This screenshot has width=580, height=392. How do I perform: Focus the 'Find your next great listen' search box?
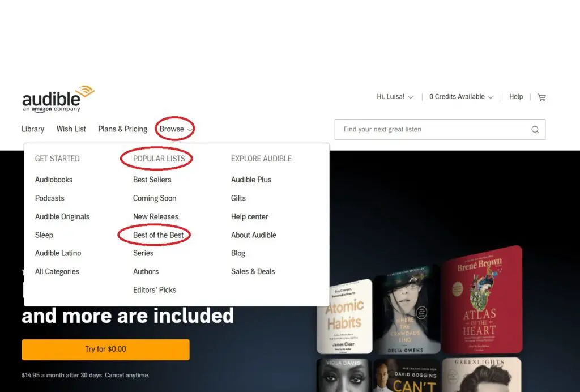440,129
